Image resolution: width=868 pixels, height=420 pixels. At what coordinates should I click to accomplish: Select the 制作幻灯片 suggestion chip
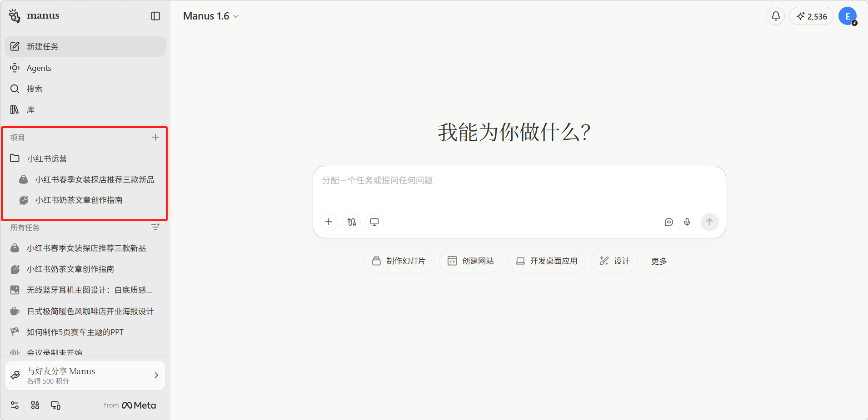click(399, 261)
